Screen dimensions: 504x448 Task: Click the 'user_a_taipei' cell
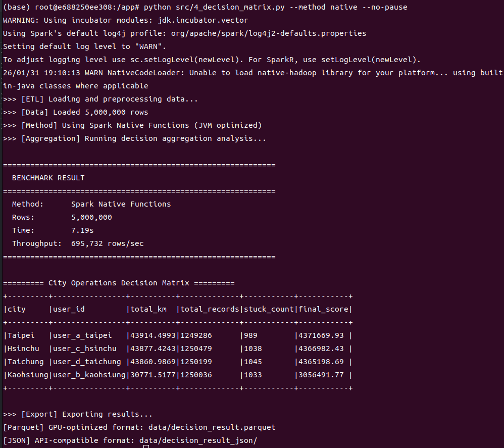click(82, 335)
